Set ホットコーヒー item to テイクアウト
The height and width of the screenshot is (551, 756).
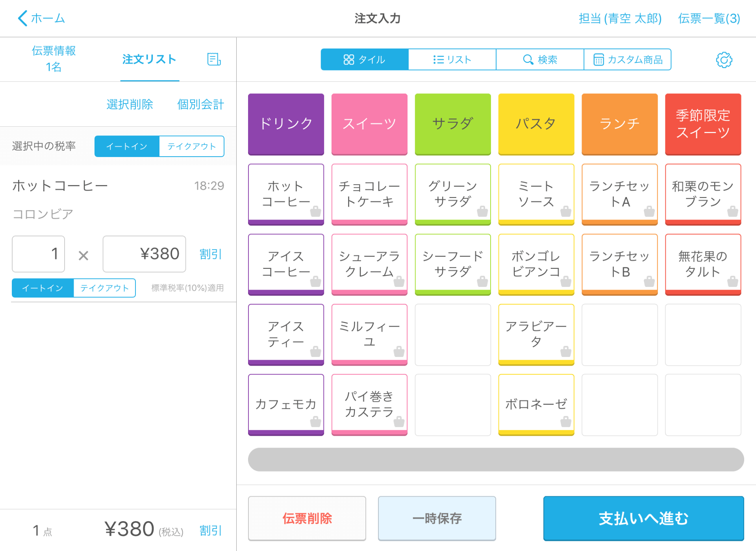(105, 288)
